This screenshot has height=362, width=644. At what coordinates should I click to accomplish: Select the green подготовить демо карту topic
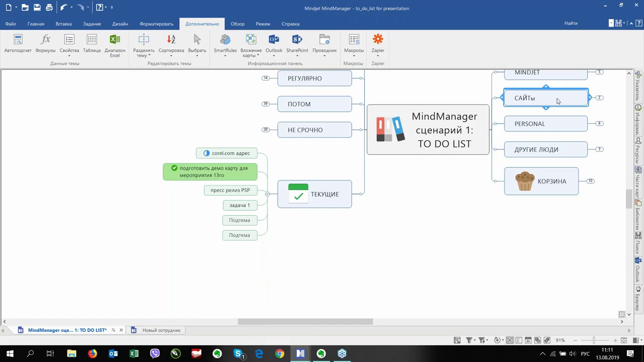point(210,171)
